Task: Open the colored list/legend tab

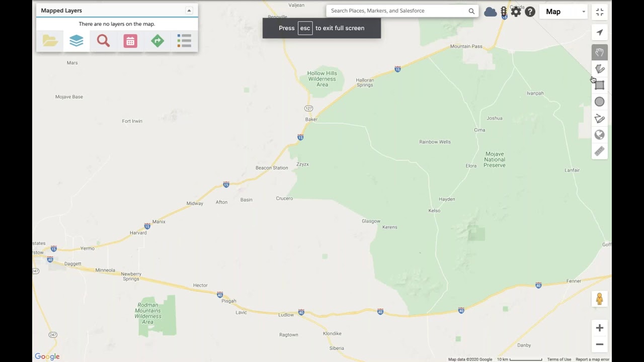Action: [184, 41]
